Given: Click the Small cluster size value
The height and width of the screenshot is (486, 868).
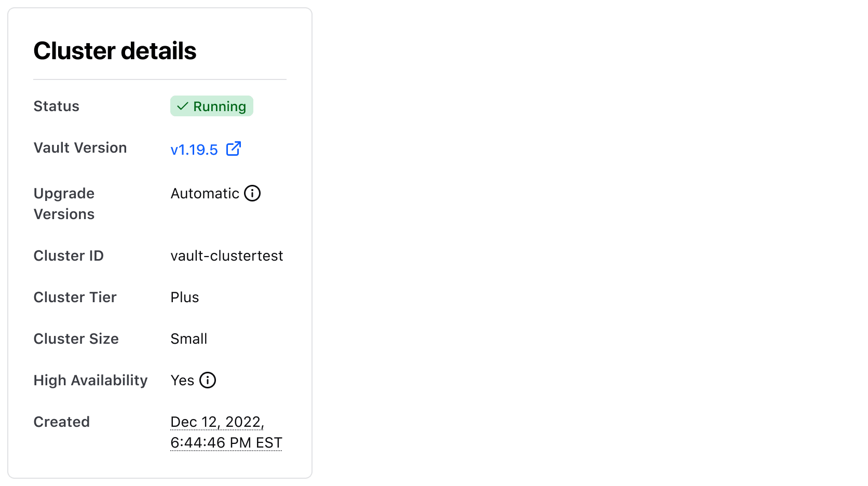Looking at the screenshot, I should pyautogui.click(x=189, y=339).
